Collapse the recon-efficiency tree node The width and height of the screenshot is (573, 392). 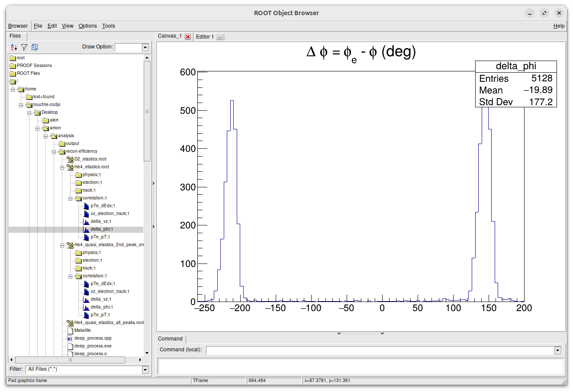pos(54,152)
